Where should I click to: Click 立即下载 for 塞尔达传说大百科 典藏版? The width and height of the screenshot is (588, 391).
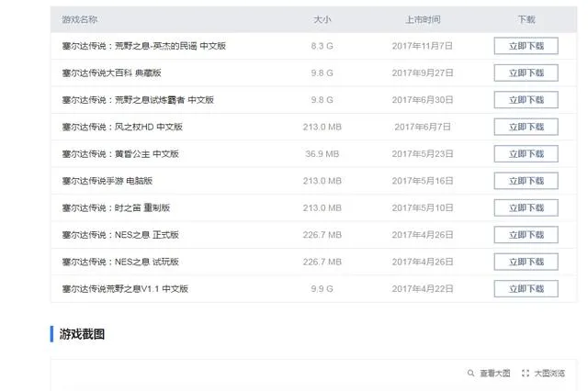pyautogui.click(x=526, y=73)
